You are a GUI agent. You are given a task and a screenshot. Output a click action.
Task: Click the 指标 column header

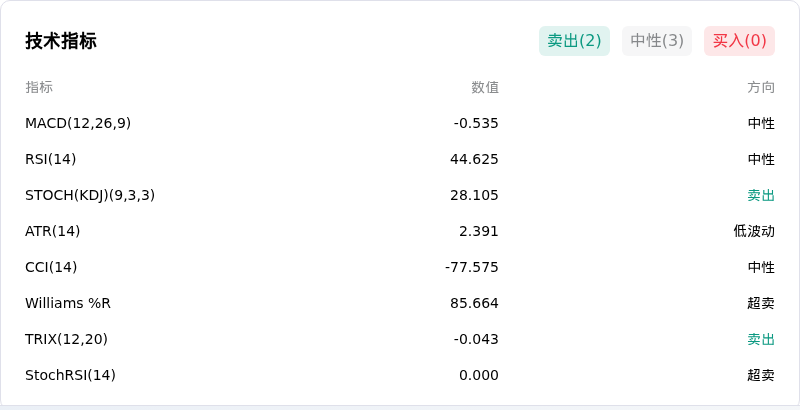click(x=39, y=87)
